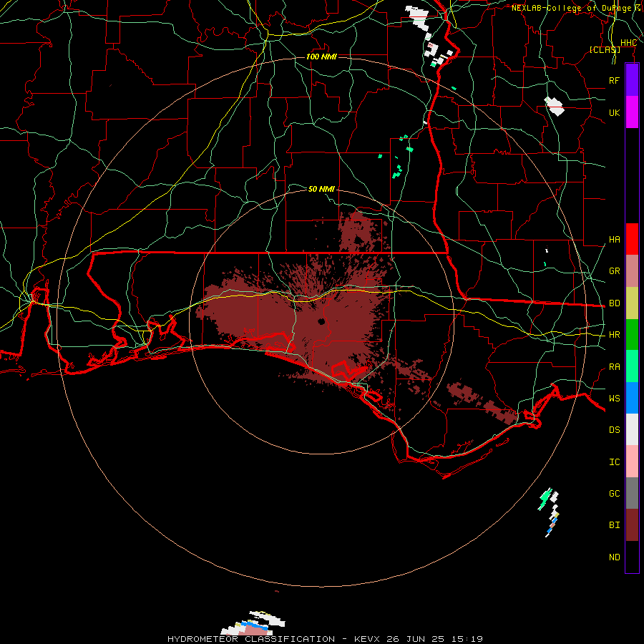Click the 'RA' legend label text
644x644 pixels.
(614, 367)
